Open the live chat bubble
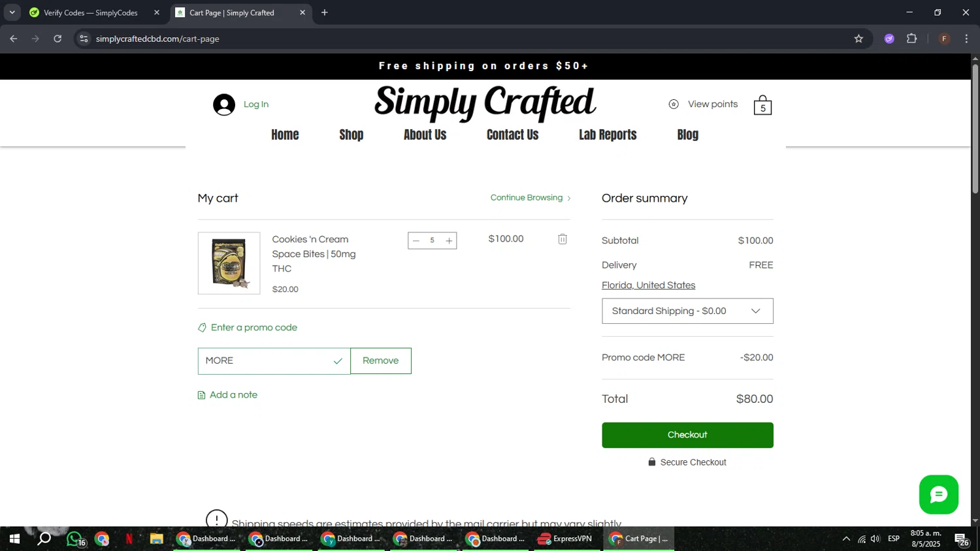This screenshot has width=980, height=551. click(938, 494)
